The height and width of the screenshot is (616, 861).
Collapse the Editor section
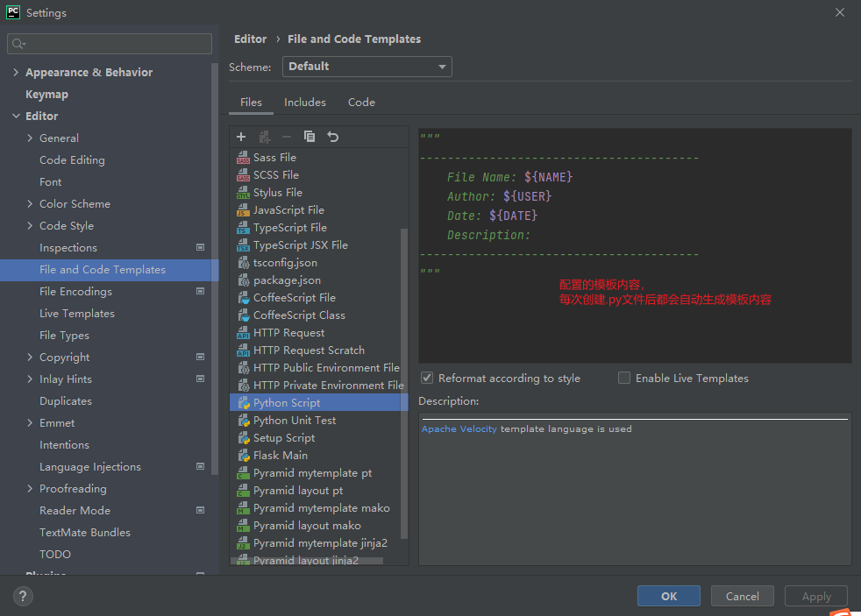click(16, 116)
